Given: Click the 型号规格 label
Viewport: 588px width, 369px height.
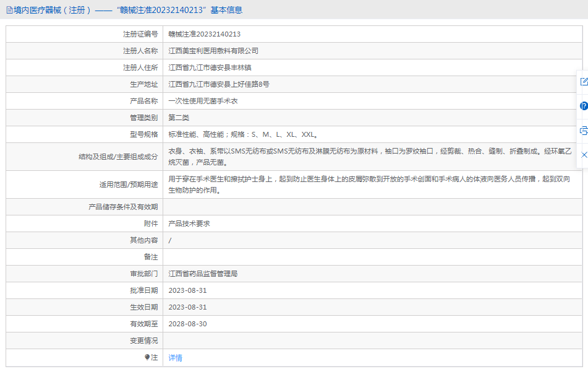Looking at the screenshot, I should pyautogui.click(x=143, y=134).
